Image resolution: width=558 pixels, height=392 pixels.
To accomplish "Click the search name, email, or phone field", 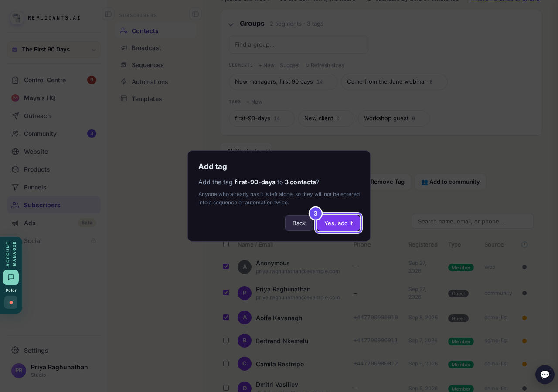I will click(x=473, y=221).
